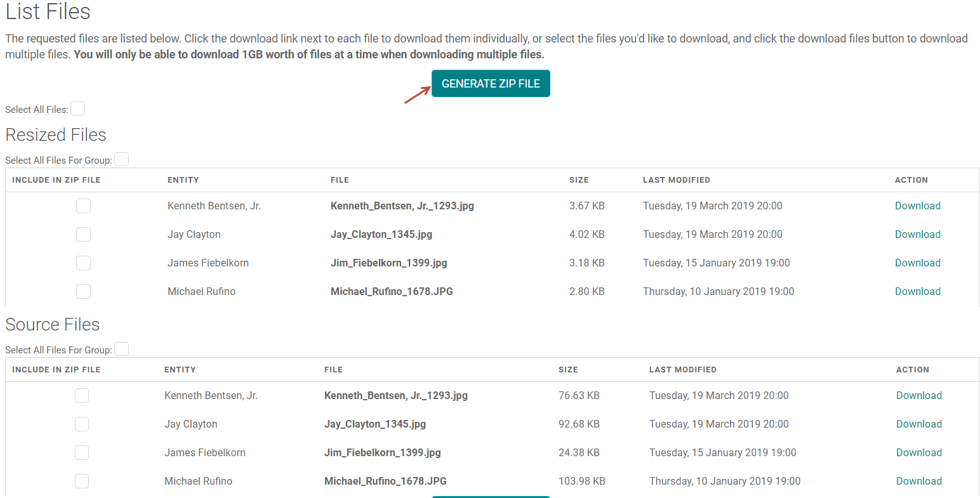Screen dimensions: 980x498
Task: Include resized Jay Clayton 4.02 KB file
Action: click(x=83, y=235)
